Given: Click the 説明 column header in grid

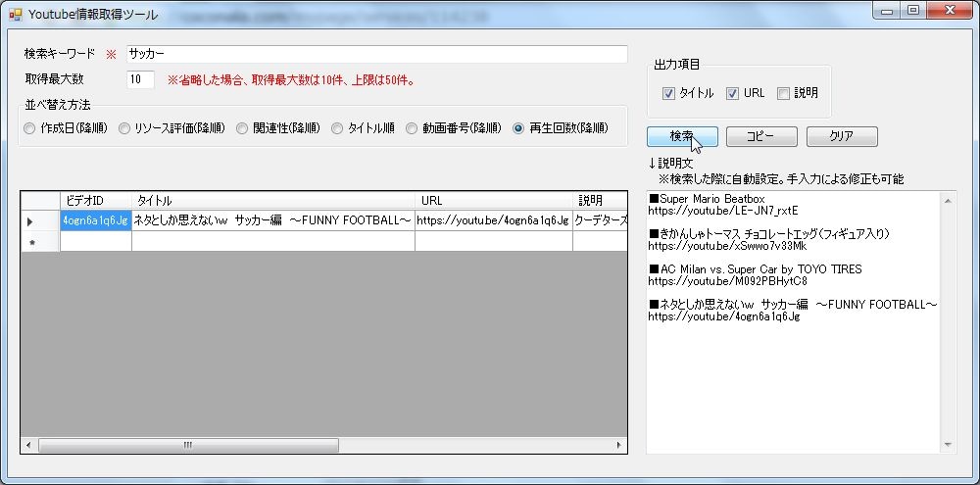Looking at the screenshot, I should pyautogui.click(x=600, y=201).
